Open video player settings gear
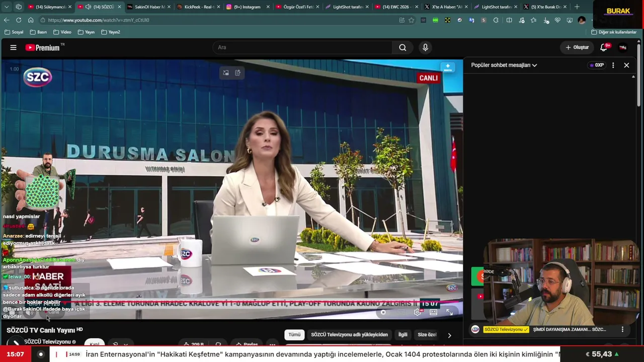The height and width of the screenshot is (362, 644). (x=417, y=312)
